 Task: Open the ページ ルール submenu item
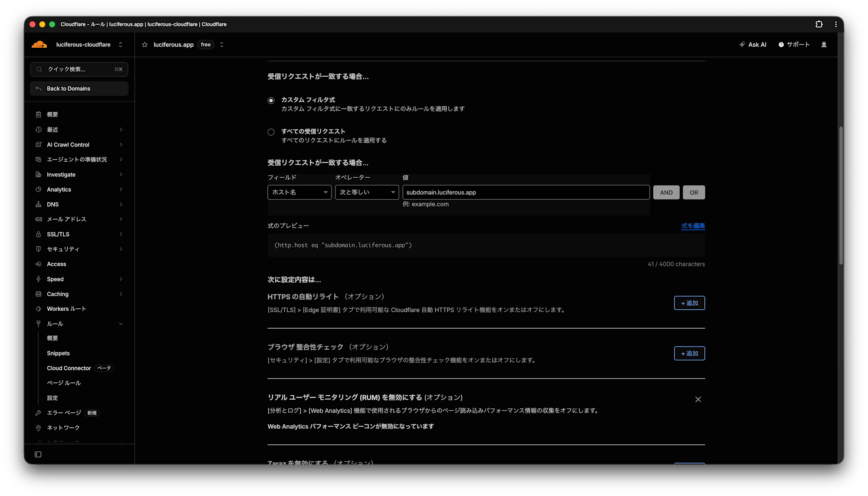(64, 383)
